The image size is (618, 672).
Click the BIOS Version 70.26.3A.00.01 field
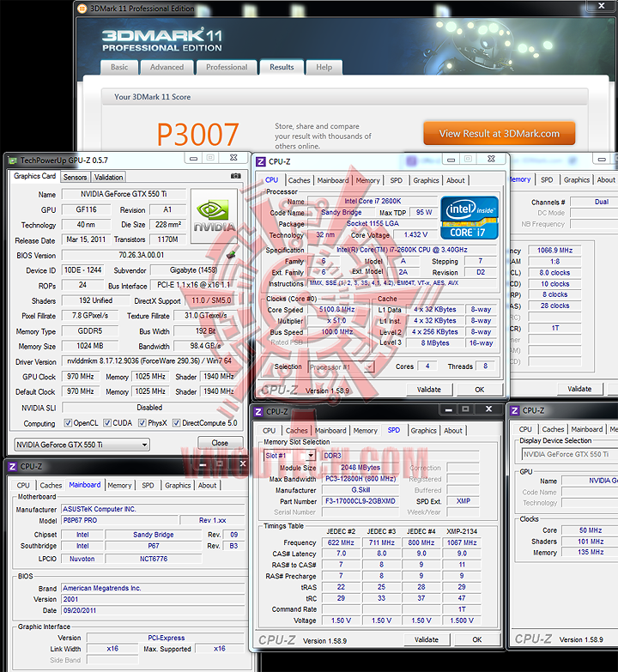point(142,255)
